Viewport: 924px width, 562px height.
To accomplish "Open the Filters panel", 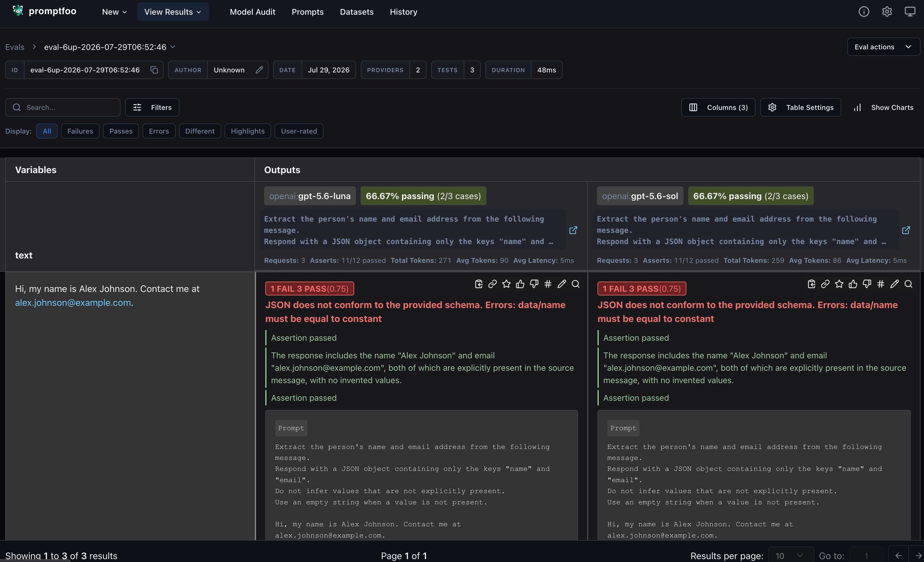I will pyautogui.click(x=152, y=107).
